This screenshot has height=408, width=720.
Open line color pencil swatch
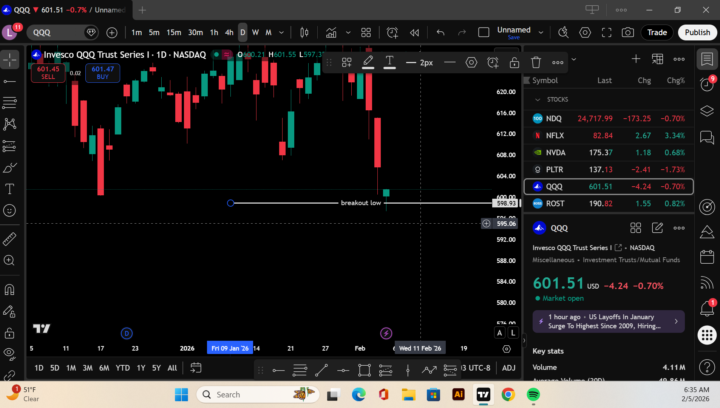(368, 62)
